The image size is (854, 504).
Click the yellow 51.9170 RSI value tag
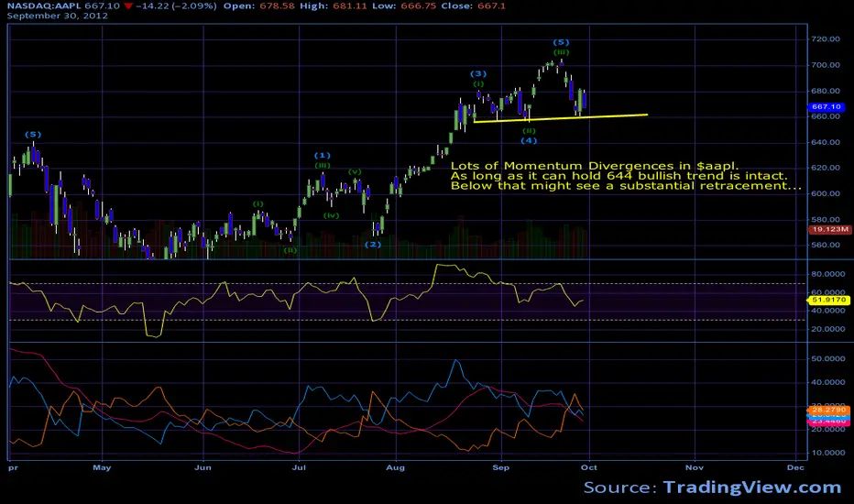pyautogui.click(x=828, y=300)
